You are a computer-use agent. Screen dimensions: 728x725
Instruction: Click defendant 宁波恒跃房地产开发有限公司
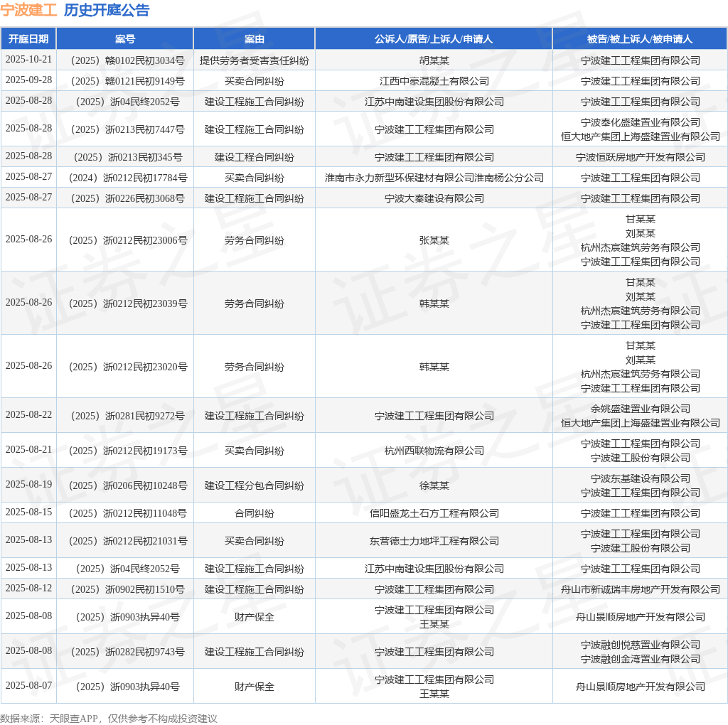641,157
